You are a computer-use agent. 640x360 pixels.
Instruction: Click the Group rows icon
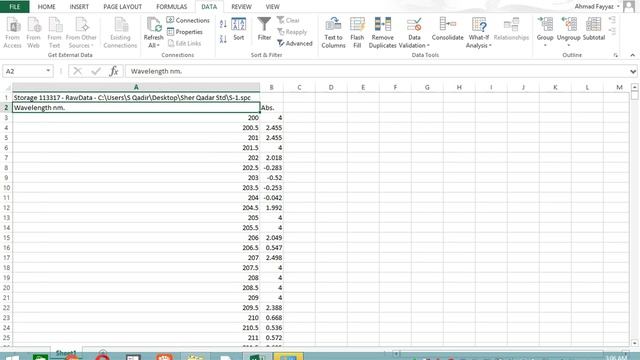[545, 24]
